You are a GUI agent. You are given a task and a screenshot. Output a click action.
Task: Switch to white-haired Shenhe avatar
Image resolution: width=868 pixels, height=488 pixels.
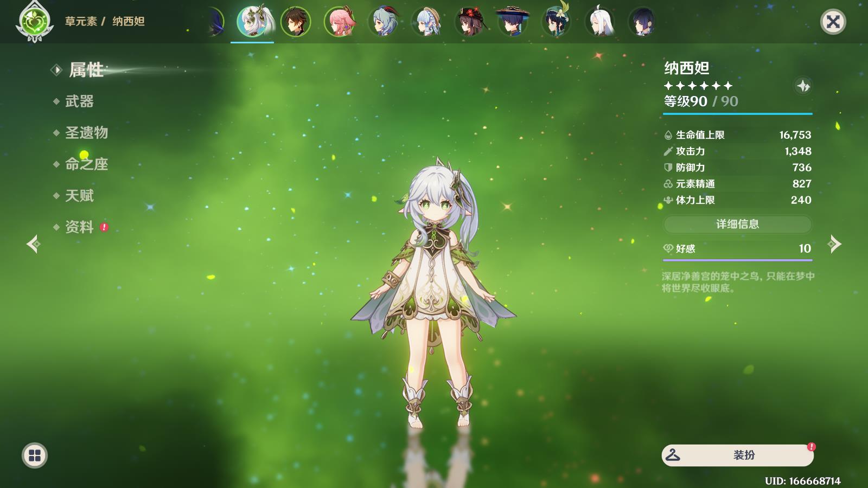[599, 22]
